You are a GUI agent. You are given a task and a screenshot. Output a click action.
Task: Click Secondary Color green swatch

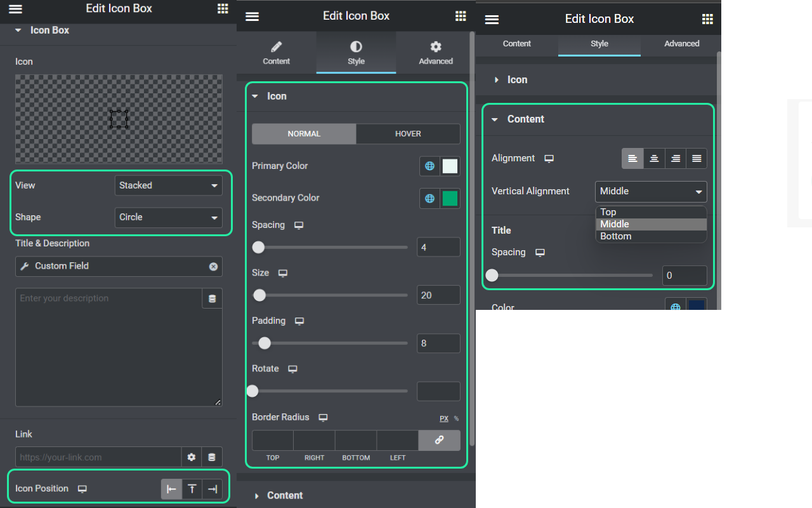tap(450, 198)
